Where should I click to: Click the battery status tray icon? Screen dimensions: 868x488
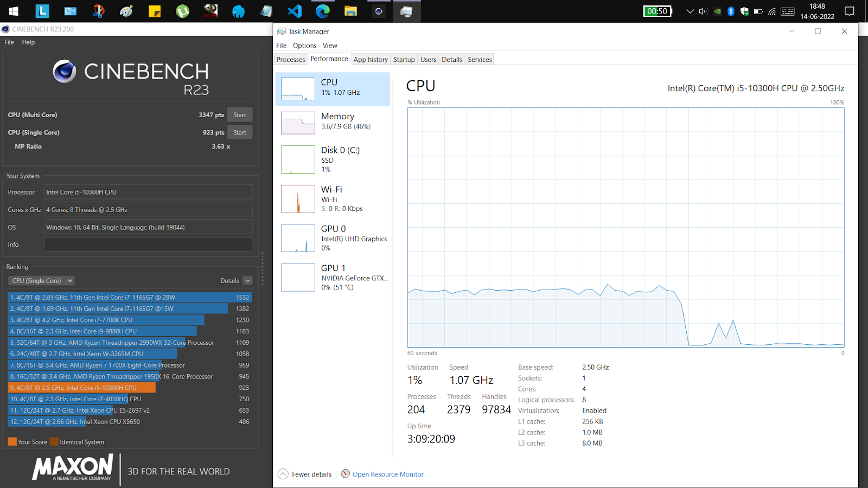758,11
